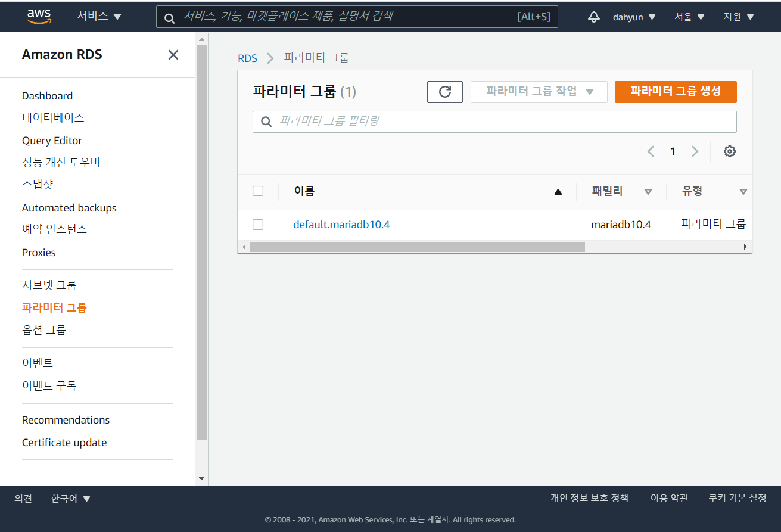Click table scrollbar right arrow

pyautogui.click(x=745, y=247)
